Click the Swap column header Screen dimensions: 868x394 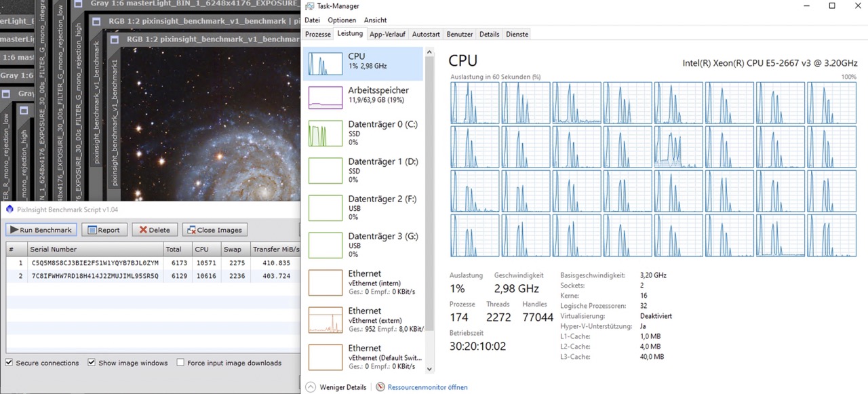(x=235, y=249)
